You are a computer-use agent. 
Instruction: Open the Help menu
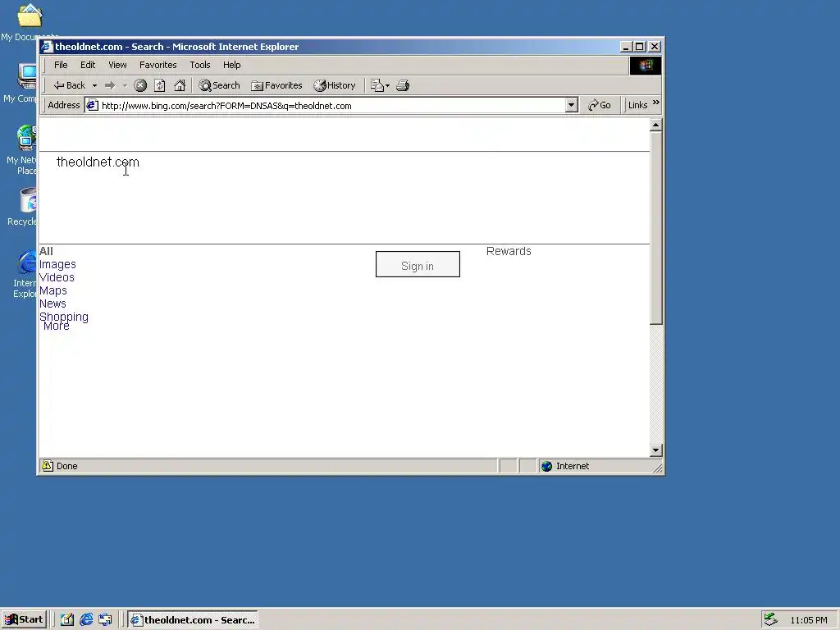(231, 65)
